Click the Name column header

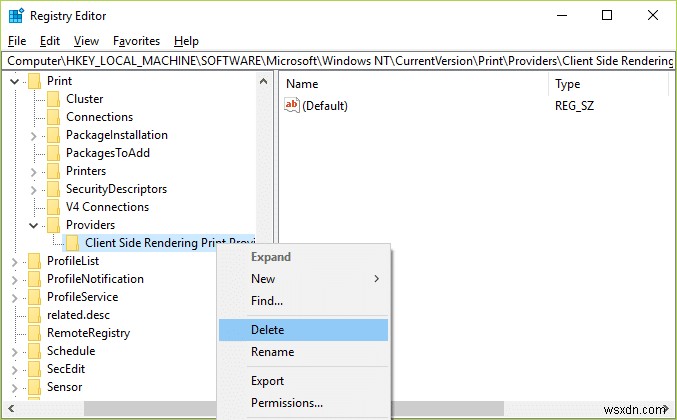[x=302, y=84]
